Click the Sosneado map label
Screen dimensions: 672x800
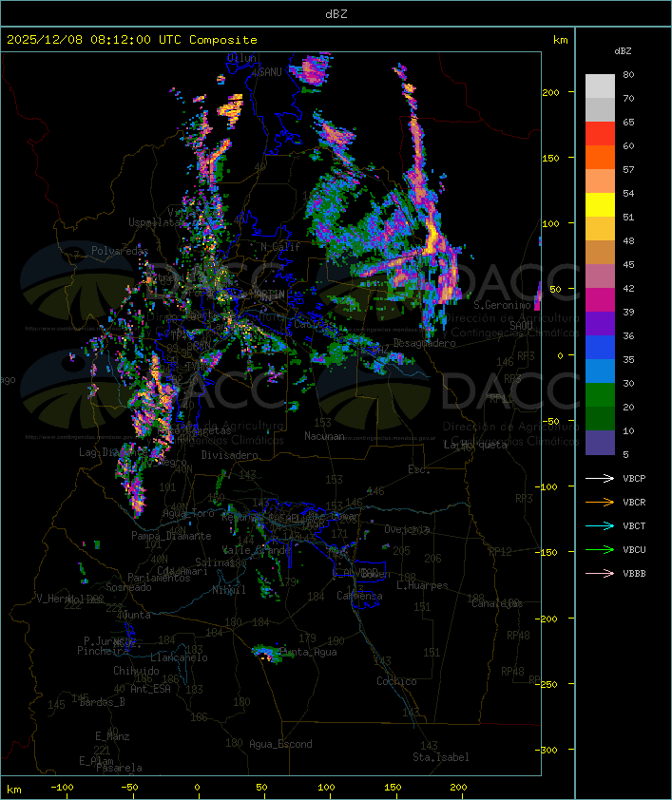pyautogui.click(x=128, y=587)
